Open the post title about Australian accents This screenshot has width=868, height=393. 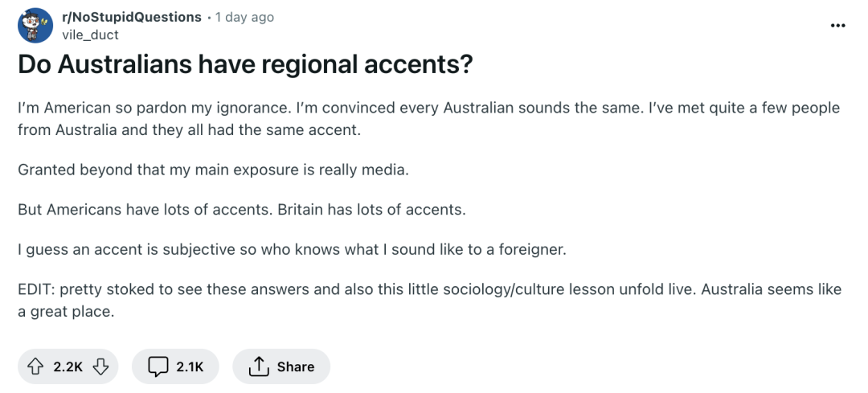click(x=244, y=66)
